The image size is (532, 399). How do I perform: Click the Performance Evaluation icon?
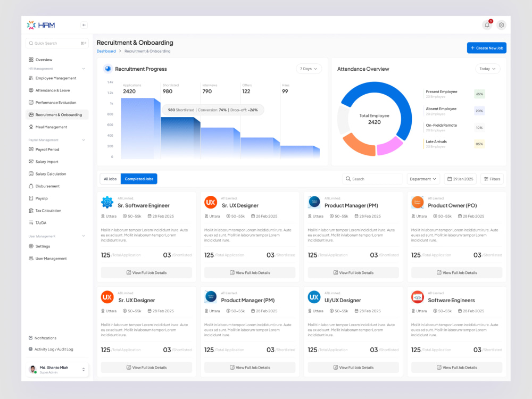tap(31, 103)
